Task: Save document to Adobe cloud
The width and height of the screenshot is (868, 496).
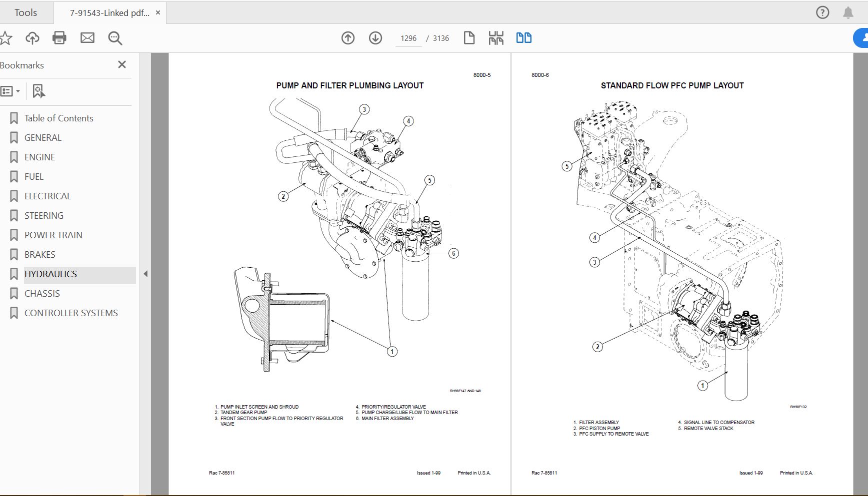Action: 32,37
